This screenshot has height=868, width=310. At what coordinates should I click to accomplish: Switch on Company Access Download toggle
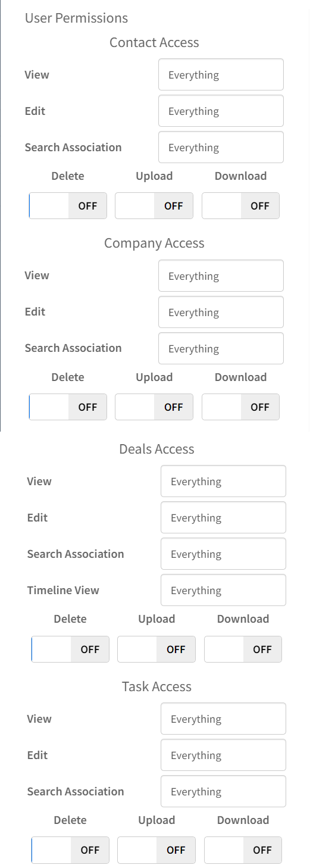click(x=240, y=407)
